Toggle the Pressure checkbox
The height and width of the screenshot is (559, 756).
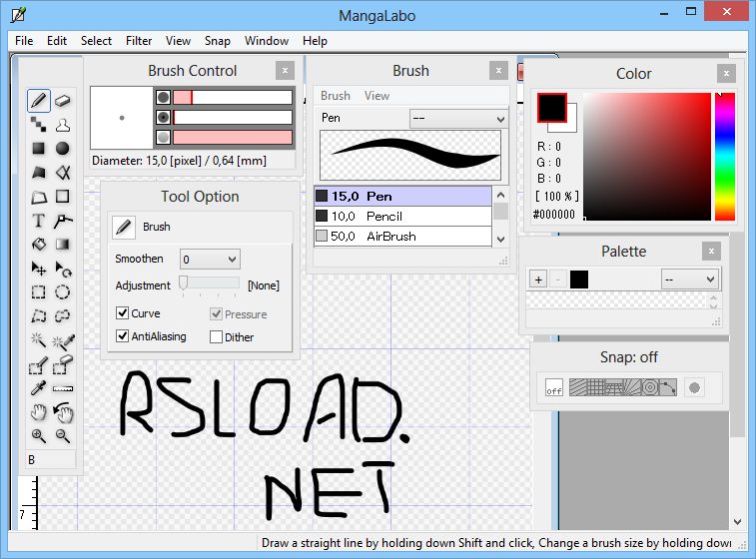[216, 314]
